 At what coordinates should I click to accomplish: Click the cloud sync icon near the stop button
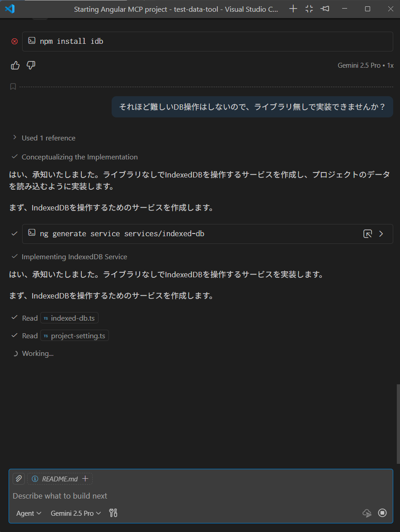point(367,513)
